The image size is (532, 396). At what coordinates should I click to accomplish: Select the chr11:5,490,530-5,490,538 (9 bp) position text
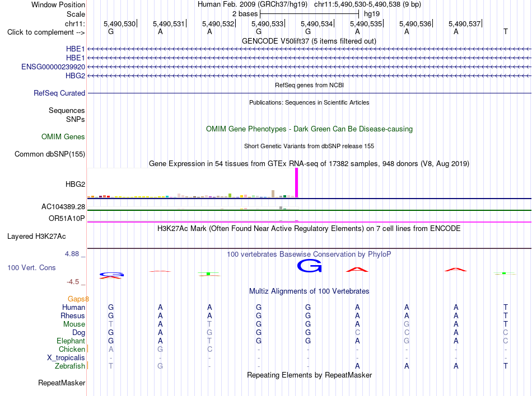[x=367, y=4]
